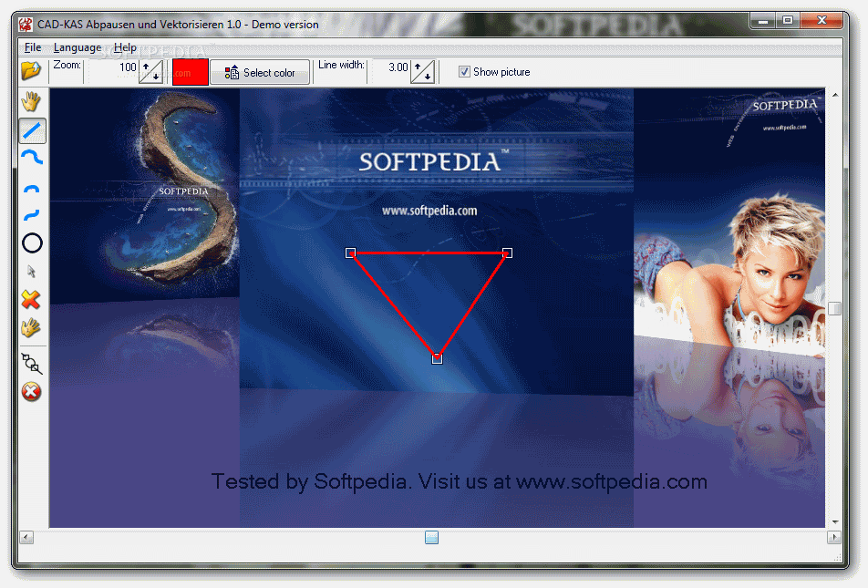Click the Select color button
Screen dimensions: 868x588
(260, 72)
